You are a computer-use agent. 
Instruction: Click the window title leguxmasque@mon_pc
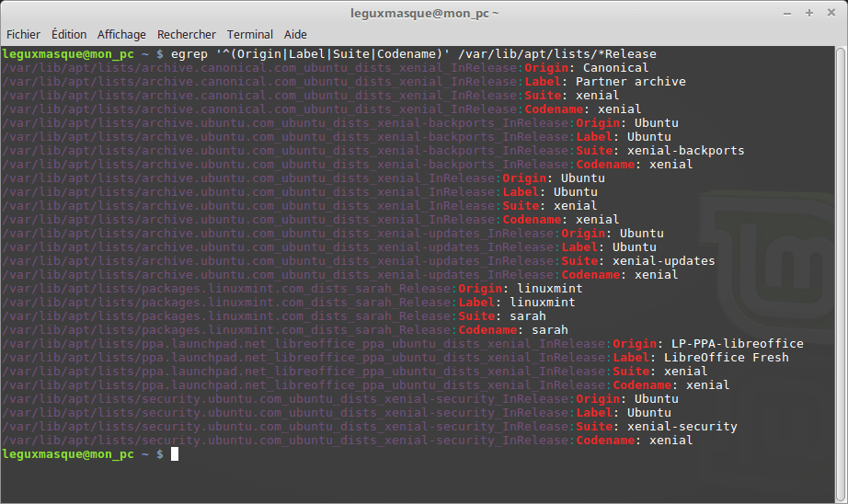click(425, 13)
